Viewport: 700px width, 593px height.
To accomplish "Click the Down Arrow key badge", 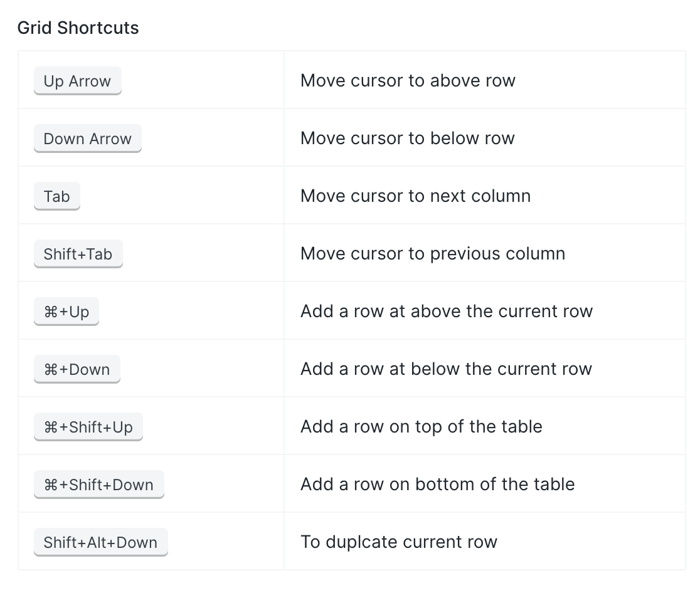I will (x=88, y=139).
